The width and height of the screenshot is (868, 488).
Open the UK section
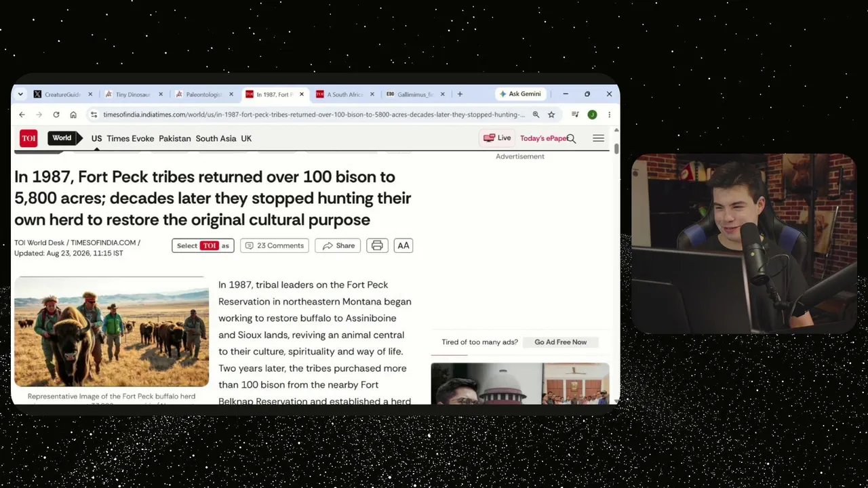[246, 138]
